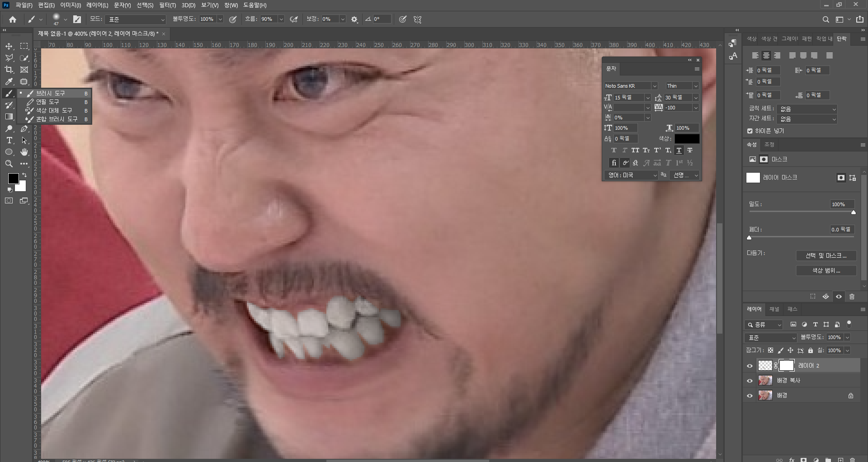Delete mask trash icon in Properties panel
This screenshot has width=868, height=462.
tap(852, 297)
